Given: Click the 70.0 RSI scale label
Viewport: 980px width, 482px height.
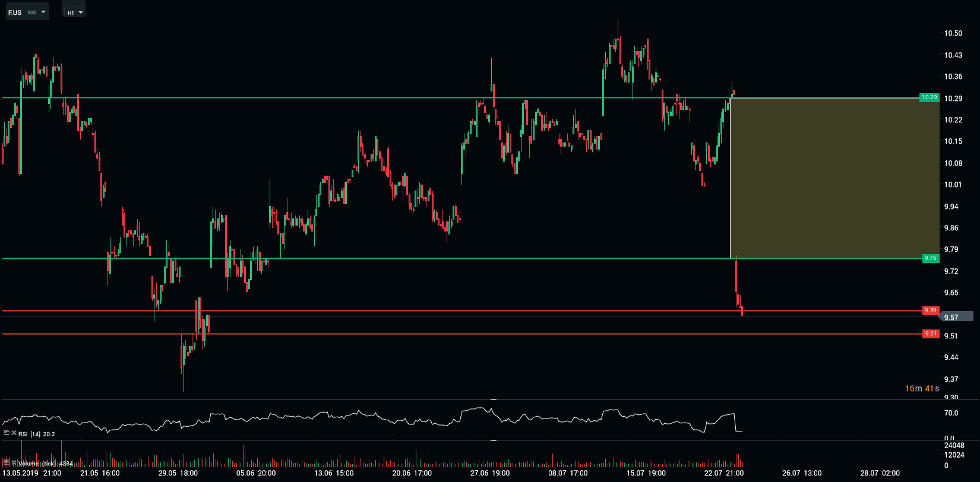Looking at the screenshot, I should click(x=951, y=413).
